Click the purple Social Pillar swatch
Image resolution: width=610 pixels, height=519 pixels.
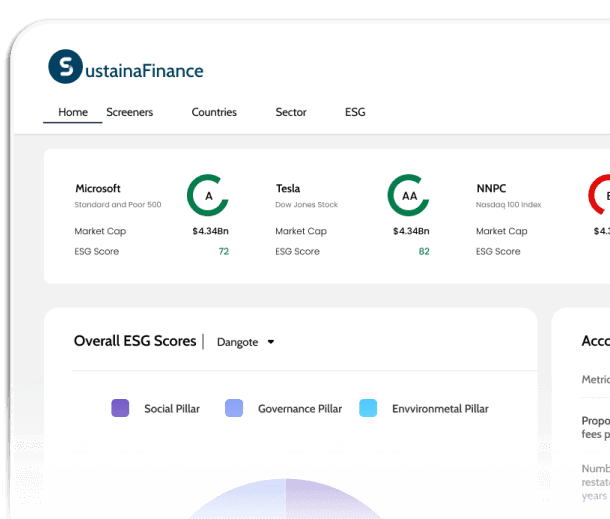(120, 408)
